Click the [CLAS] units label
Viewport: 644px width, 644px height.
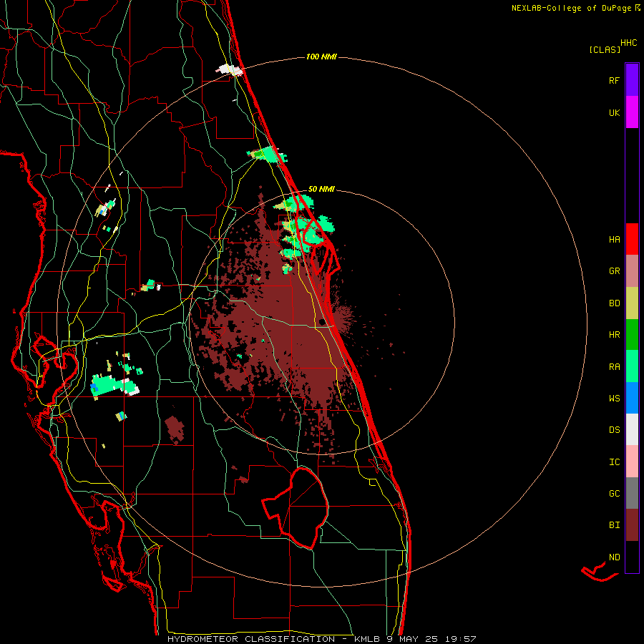click(605, 50)
